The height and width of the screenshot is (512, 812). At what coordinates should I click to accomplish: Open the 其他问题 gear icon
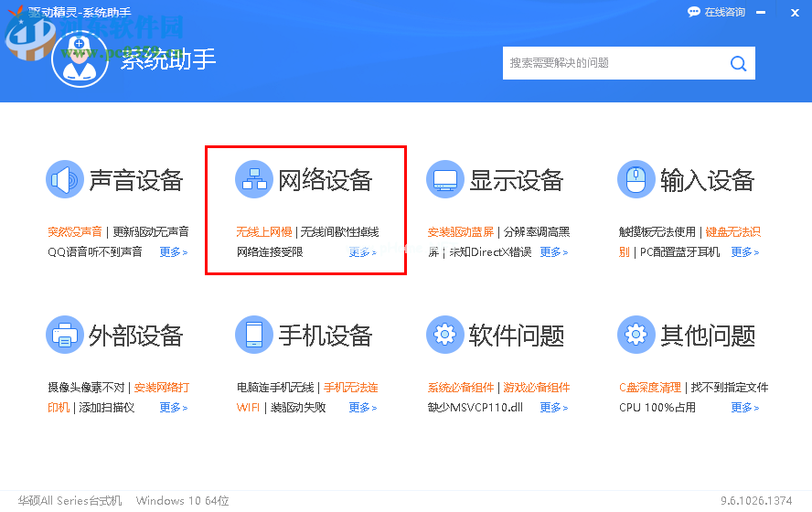pyautogui.click(x=636, y=335)
